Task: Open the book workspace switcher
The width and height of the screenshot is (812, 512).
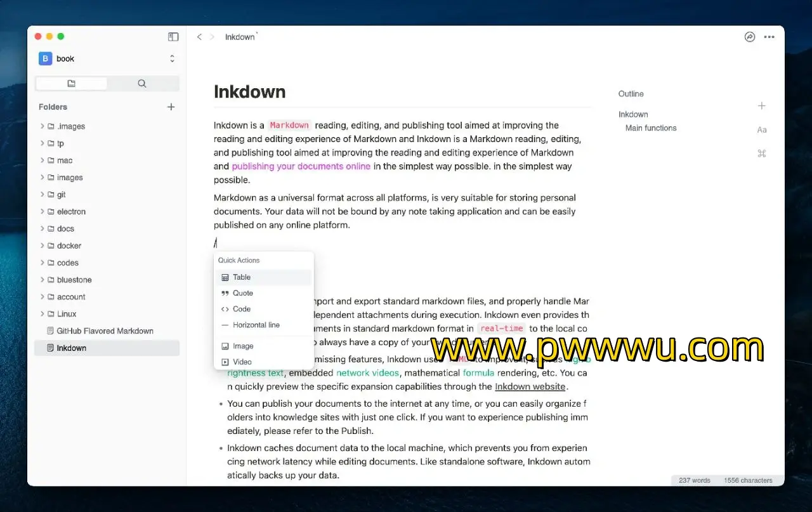Action: (x=107, y=58)
